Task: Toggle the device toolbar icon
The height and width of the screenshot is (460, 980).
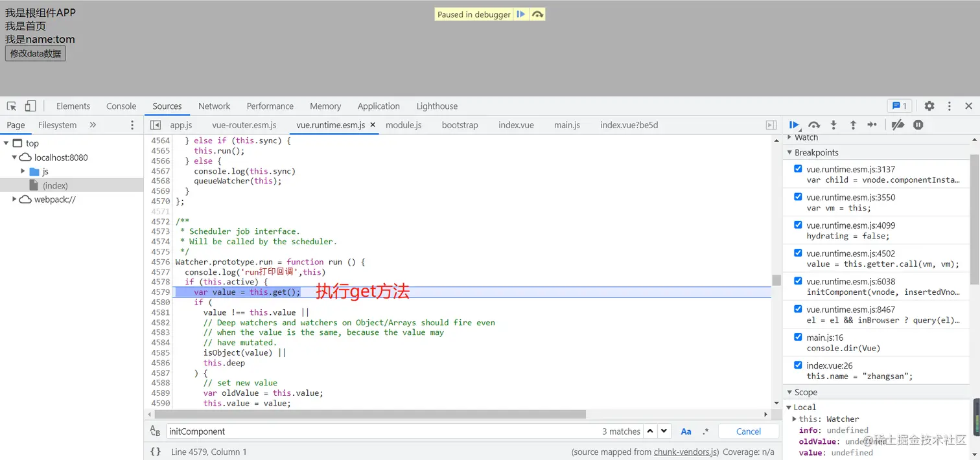Action: (x=30, y=106)
